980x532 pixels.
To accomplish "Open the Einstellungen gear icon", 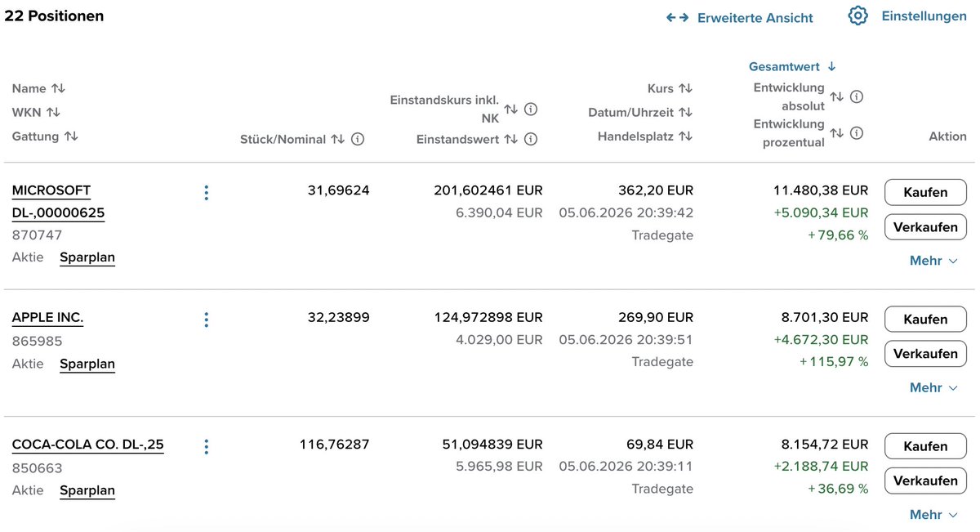I will [857, 16].
